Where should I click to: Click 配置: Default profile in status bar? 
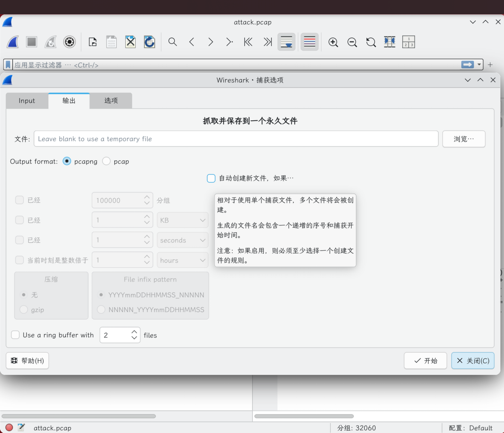tap(470, 428)
